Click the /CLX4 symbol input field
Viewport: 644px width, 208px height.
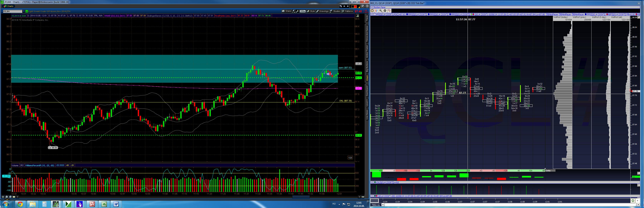pyautogui.click(x=12, y=11)
